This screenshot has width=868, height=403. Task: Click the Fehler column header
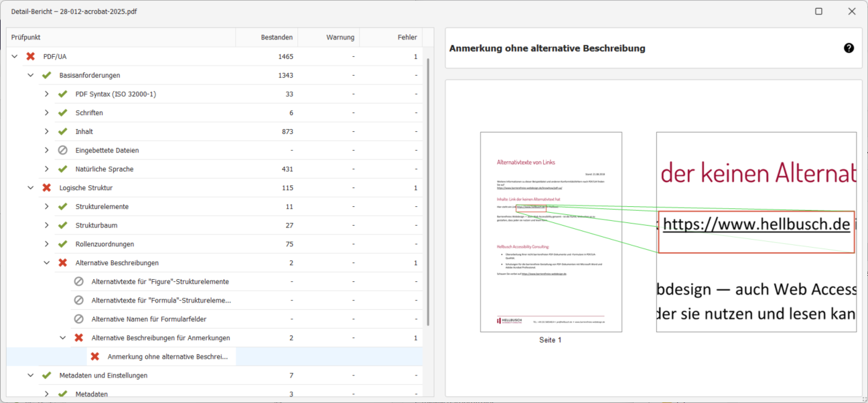(407, 37)
